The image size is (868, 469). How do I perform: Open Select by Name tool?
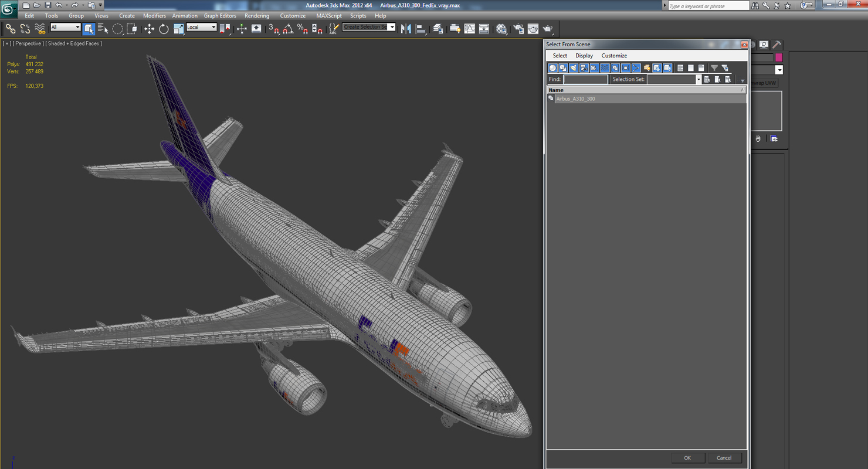pyautogui.click(x=103, y=28)
